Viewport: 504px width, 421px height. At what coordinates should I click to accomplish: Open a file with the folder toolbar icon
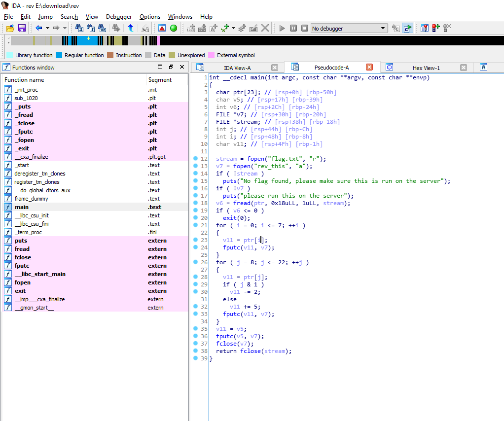click(9, 28)
